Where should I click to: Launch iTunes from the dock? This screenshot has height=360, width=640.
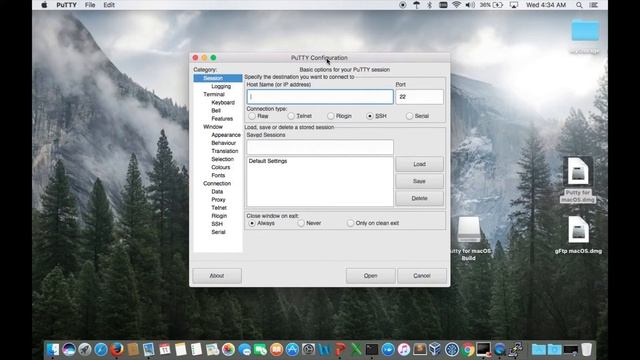tap(404, 349)
